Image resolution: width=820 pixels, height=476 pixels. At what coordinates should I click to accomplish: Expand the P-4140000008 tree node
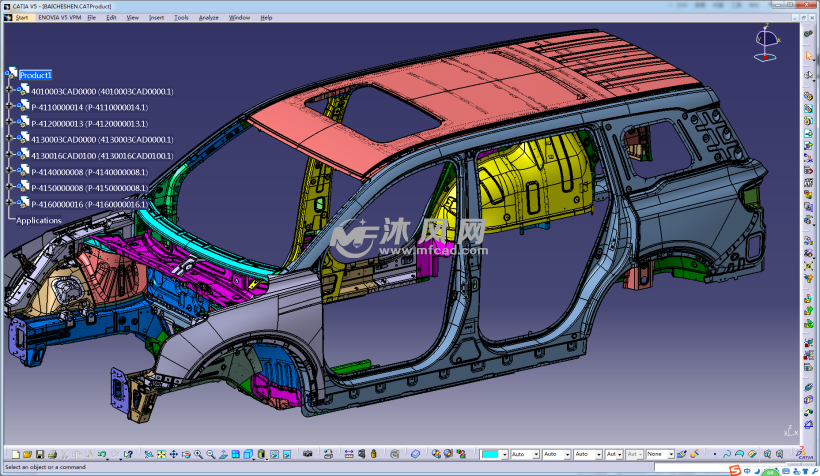[9, 171]
